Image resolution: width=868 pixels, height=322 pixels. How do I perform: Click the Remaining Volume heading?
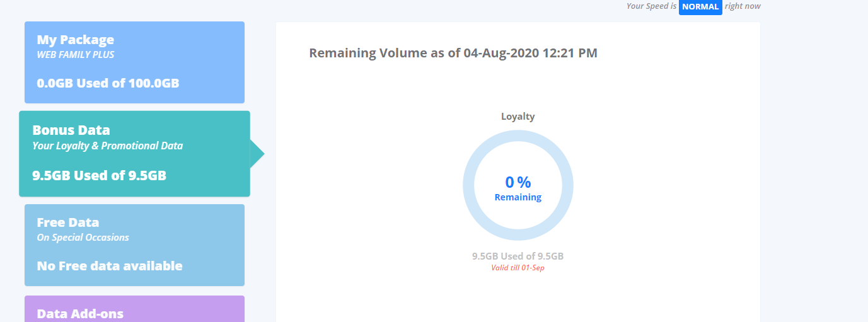[453, 53]
